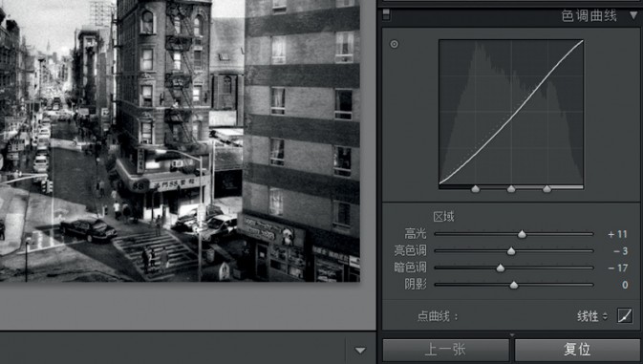Click the middle split point under curve

[511, 188]
